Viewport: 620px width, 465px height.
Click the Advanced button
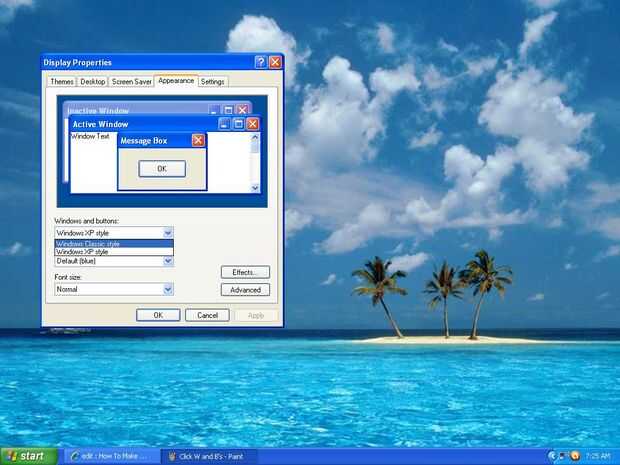click(245, 290)
